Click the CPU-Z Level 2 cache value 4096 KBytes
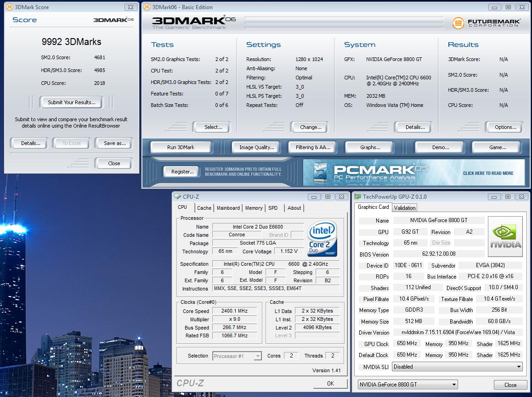The height and width of the screenshot is (397, 532). (x=317, y=327)
